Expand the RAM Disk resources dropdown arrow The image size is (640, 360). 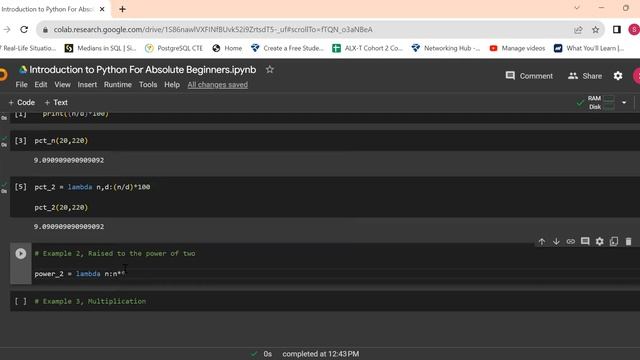click(x=624, y=102)
